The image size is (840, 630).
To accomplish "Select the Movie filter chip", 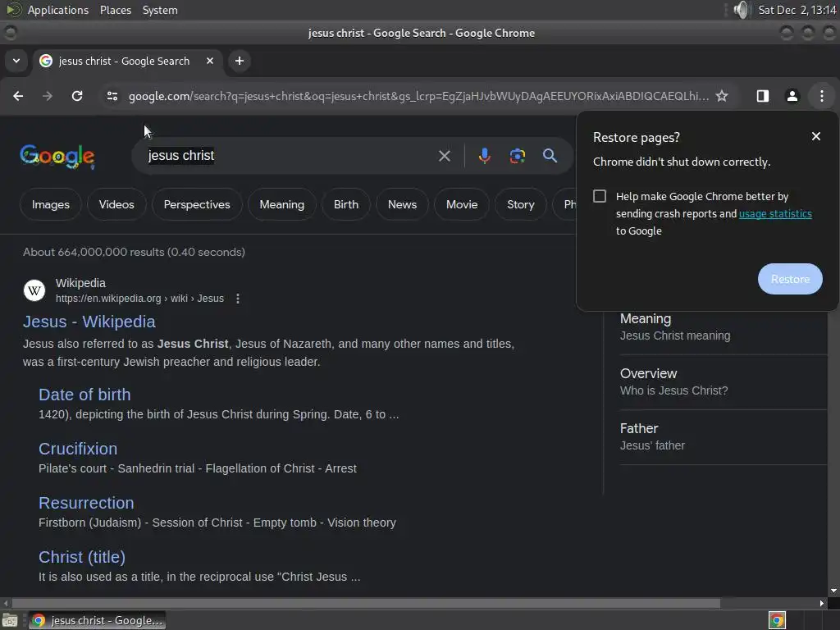I will pyautogui.click(x=462, y=204).
